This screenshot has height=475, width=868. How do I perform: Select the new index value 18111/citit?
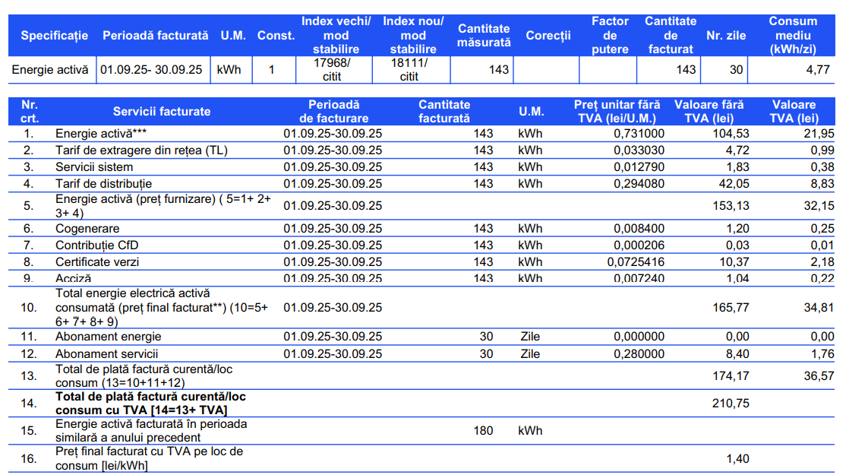409,70
